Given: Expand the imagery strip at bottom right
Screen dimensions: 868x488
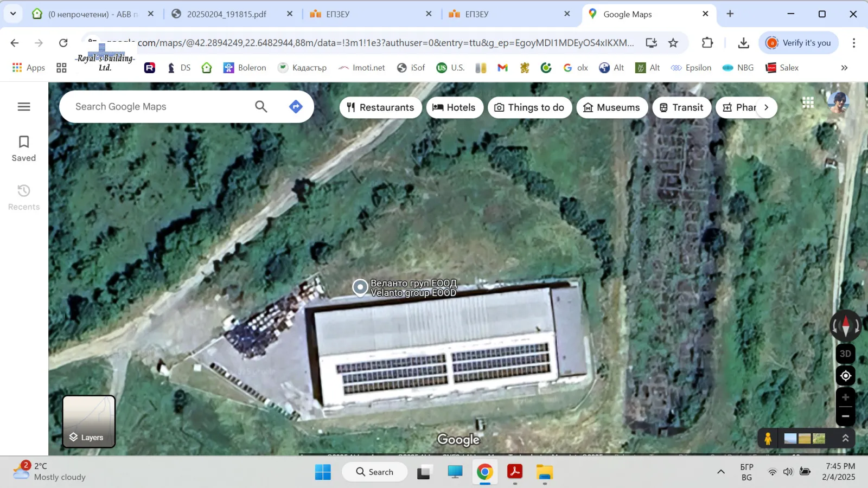Looking at the screenshot, I should coord(845,438).
